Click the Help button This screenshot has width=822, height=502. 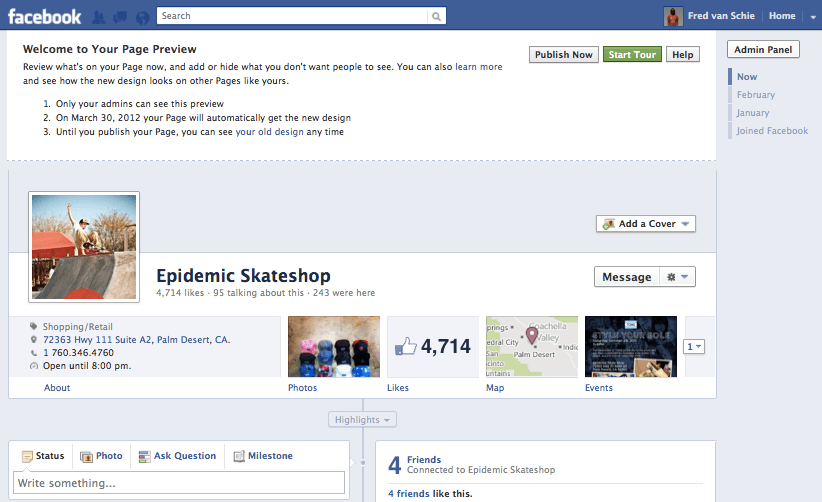click(683, 54)
